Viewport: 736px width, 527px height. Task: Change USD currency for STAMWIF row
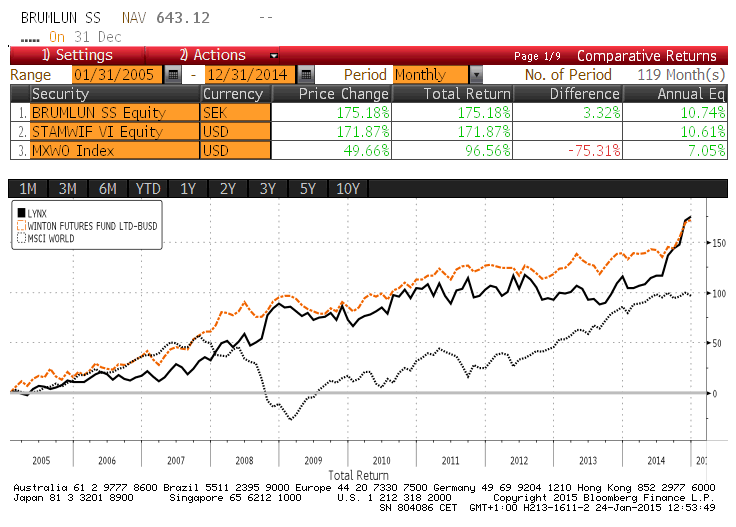coord(236,131)
